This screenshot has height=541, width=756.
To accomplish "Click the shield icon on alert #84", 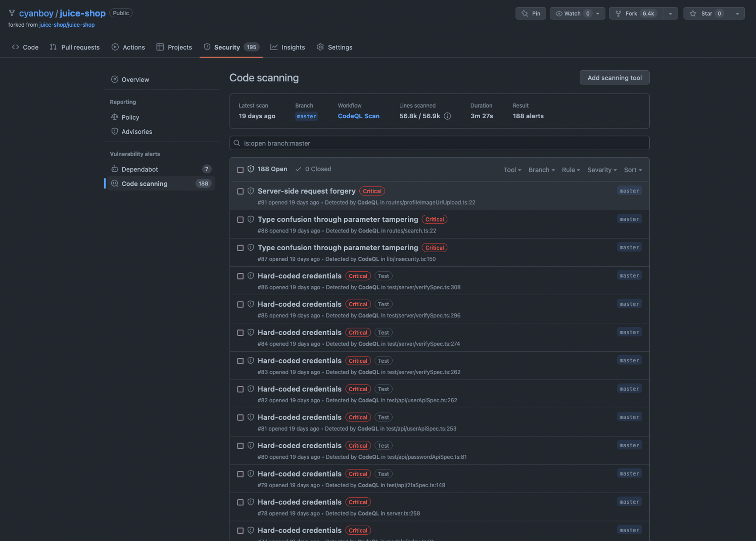I will pyautogui.click(x=251, y=333).
